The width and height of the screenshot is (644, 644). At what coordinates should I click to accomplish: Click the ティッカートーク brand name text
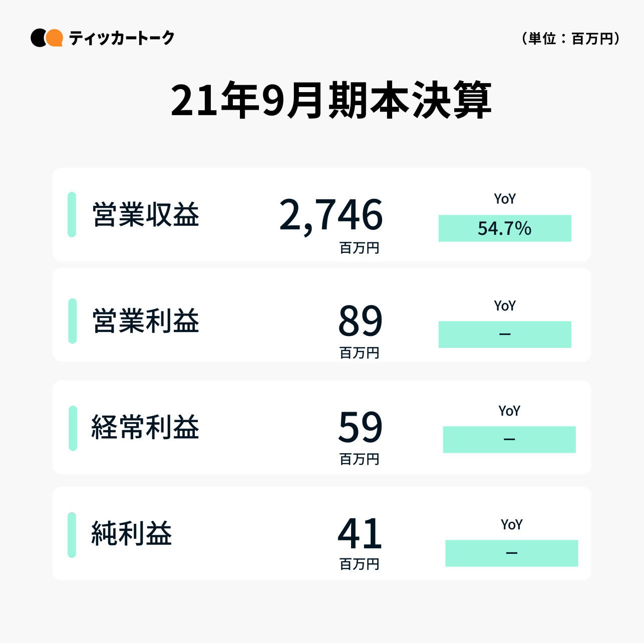[122, 38]
